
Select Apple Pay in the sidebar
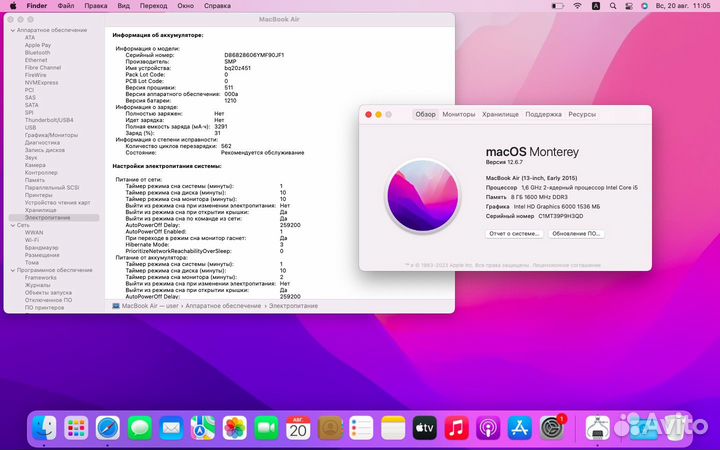point(38,45)
